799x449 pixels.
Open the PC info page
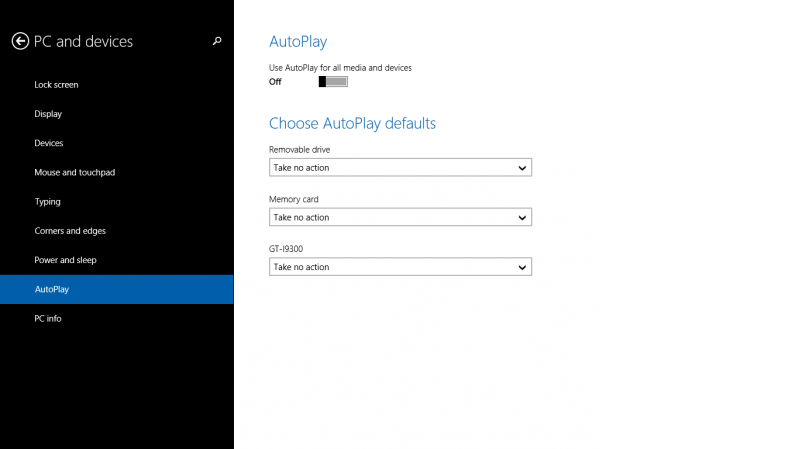(x=48, y=318)
